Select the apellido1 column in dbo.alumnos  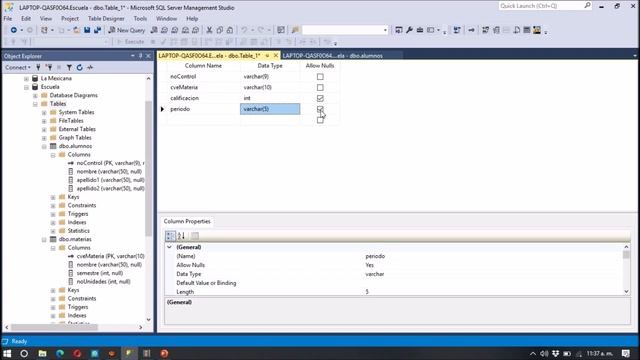[x=110, y=180]
